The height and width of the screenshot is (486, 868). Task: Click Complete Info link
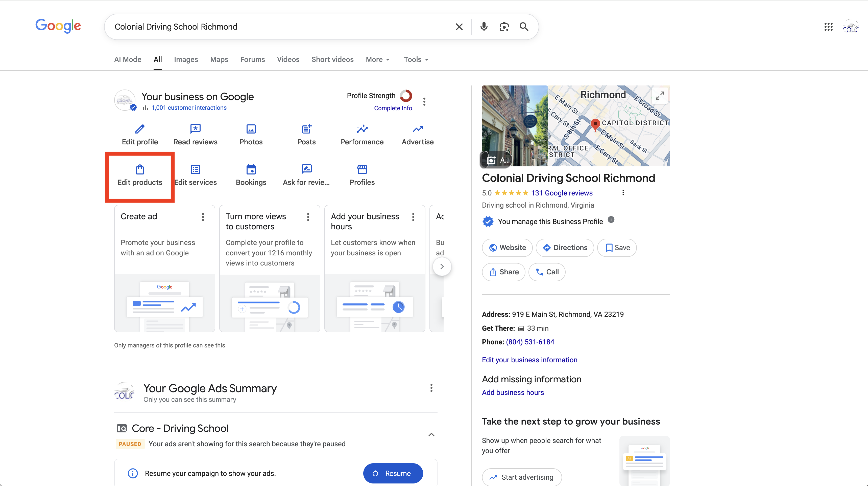(393, 108)
